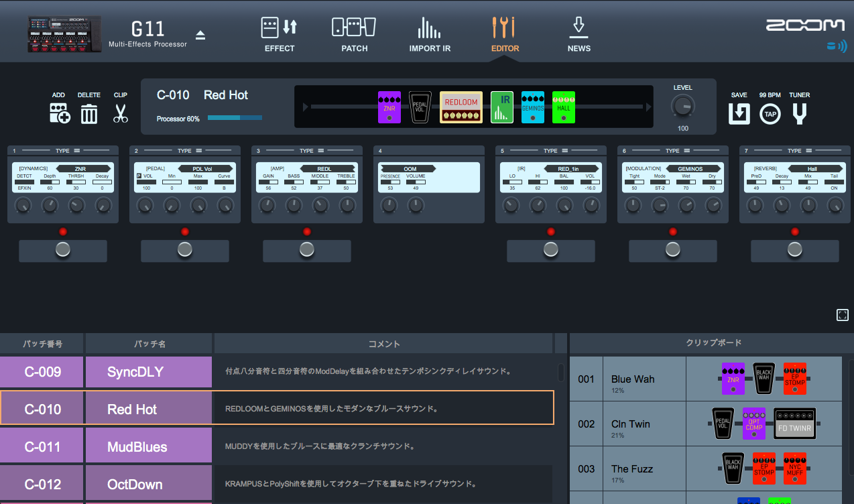Select the ZNR pedal in the signal chain

389,107
